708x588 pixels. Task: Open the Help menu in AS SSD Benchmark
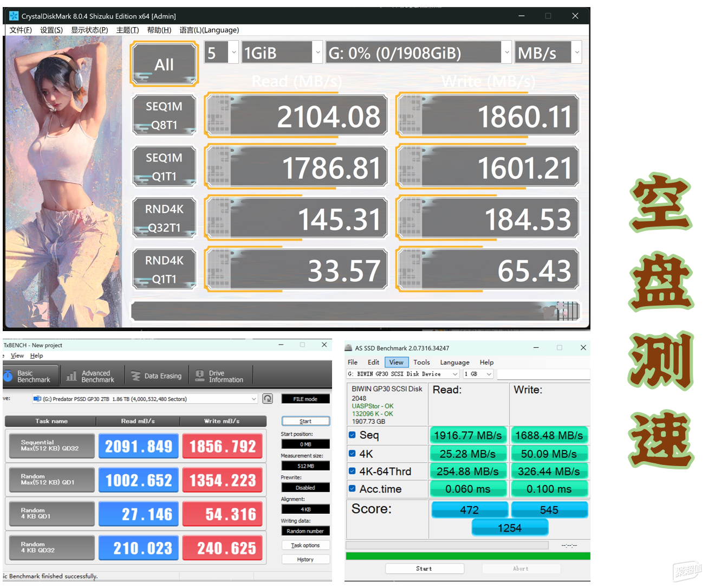point(486,362)
